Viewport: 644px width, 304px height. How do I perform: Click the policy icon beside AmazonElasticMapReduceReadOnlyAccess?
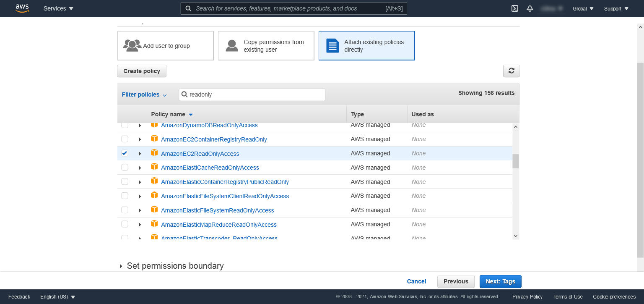pyautogui.click(x=154, y=224)
